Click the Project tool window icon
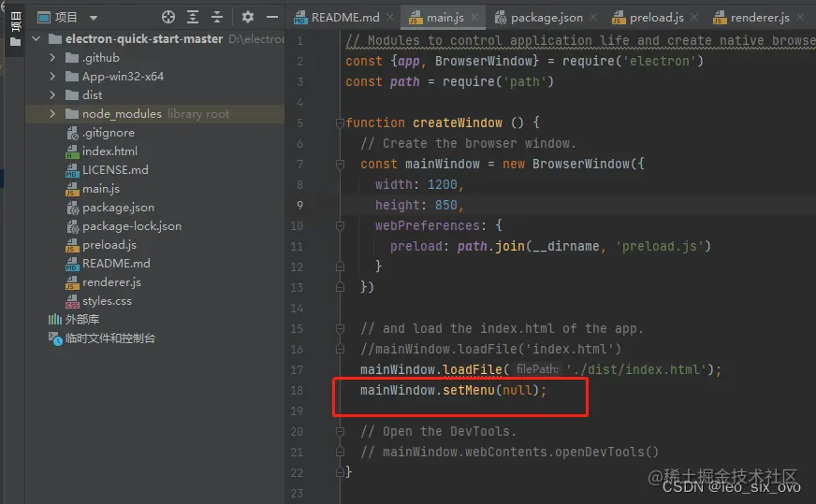This screenshot has height=504, width=816. tap(16, 29)
